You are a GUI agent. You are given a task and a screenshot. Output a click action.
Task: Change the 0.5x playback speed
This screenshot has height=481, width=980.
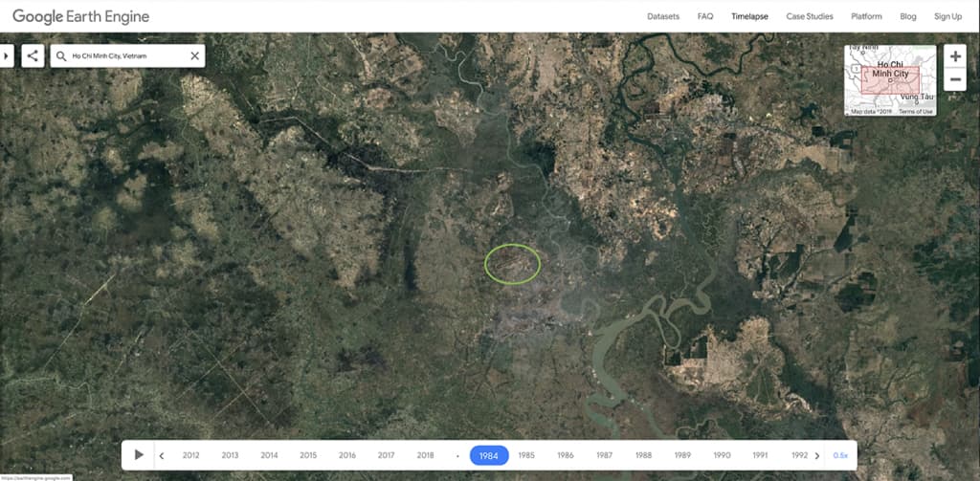pyautogui.click(x=840, y=455)
